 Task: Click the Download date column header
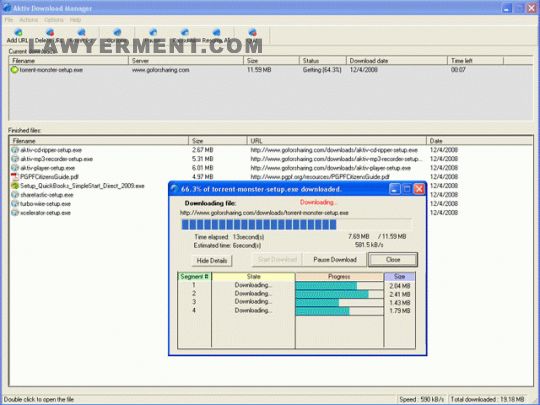coord(396,61)
